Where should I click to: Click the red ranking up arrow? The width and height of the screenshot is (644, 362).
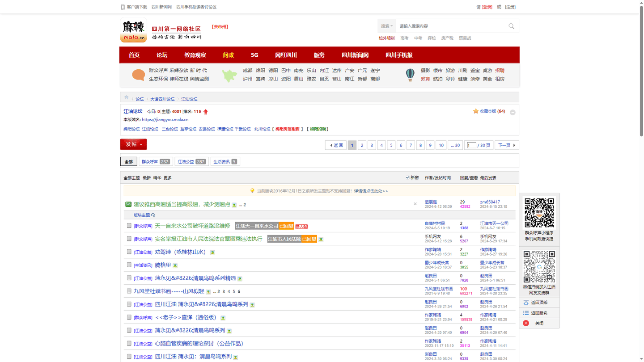(x=206, y=112)
